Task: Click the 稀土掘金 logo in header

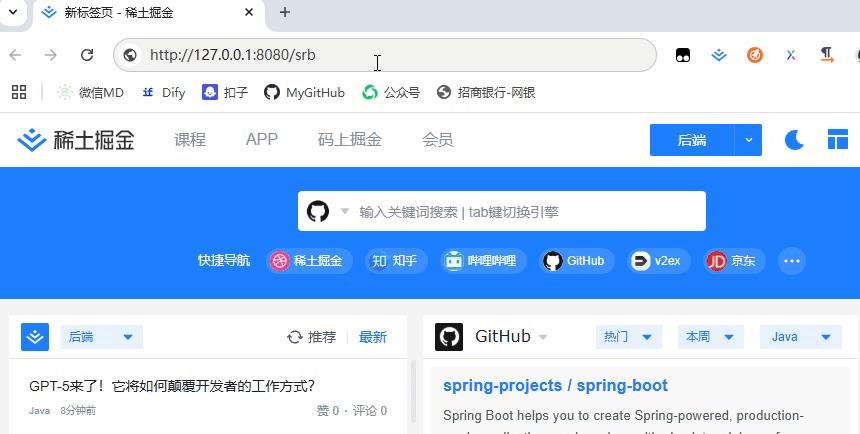Action: click(x=76, y=140)
